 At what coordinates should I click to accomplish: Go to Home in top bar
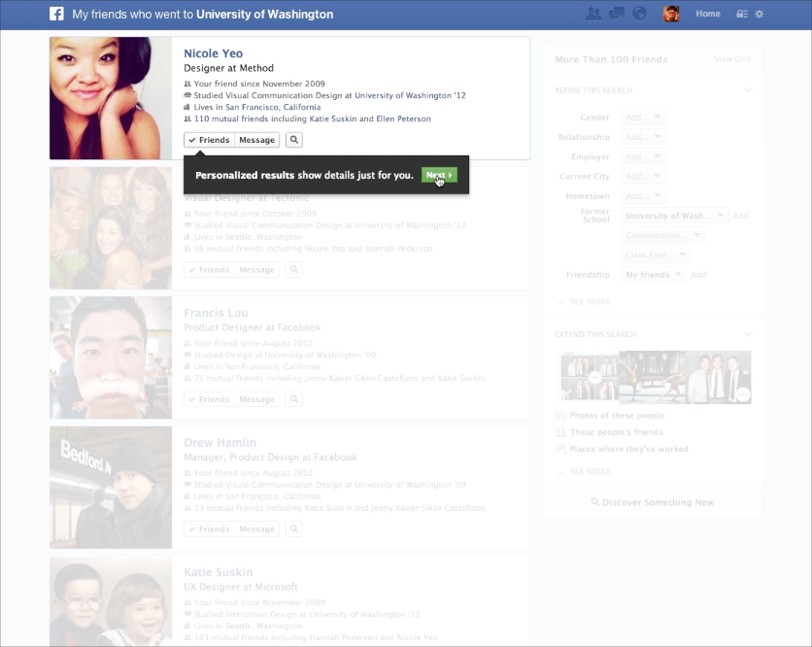708,14
